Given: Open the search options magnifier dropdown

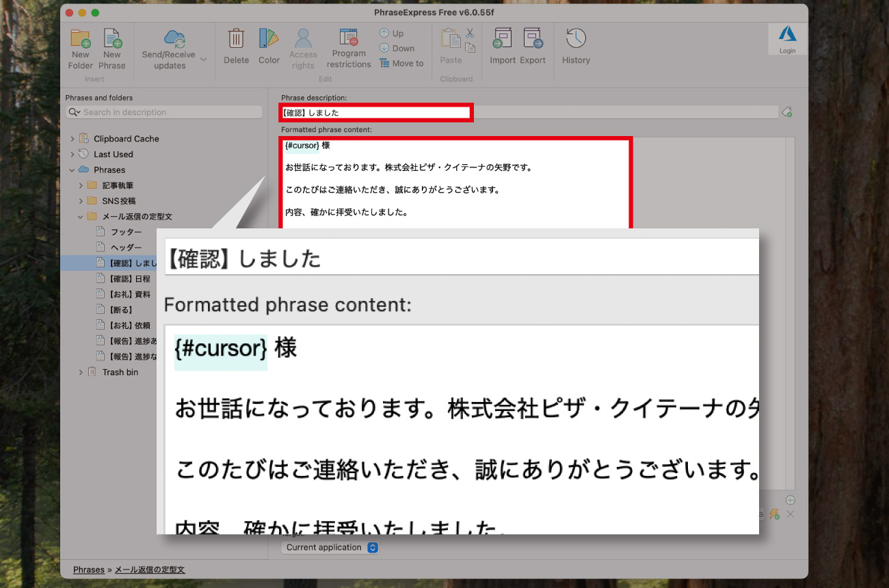Looking at the screenshot, I should click(x=75, y=112).
